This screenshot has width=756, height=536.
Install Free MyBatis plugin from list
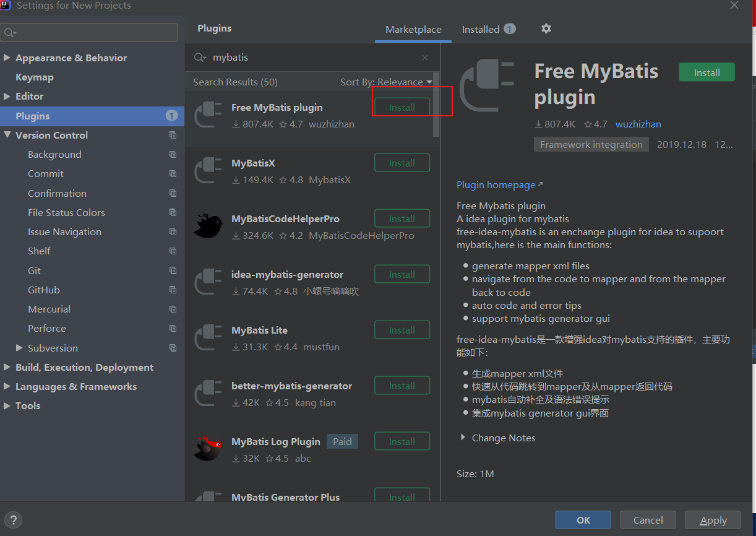click(402, 107)
